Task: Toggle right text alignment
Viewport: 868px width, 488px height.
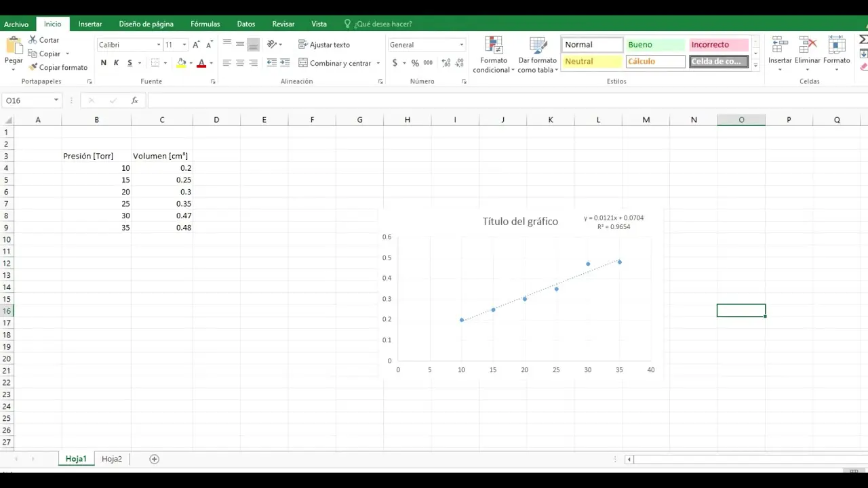Action: click(252, 62)
